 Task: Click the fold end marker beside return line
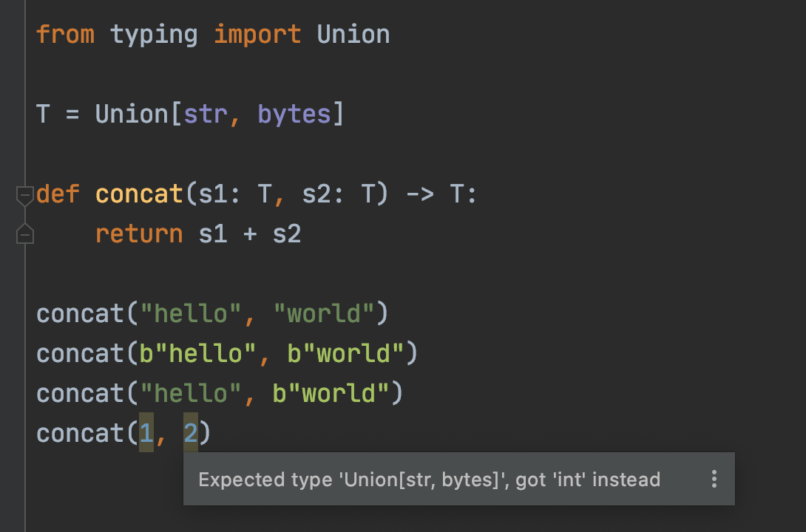pos(25,234)
